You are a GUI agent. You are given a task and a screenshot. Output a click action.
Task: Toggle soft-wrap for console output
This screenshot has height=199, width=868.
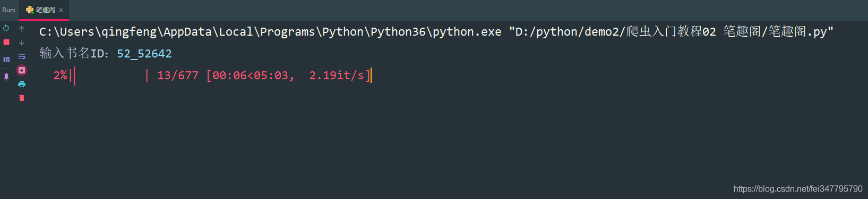[x=22, y=56]
